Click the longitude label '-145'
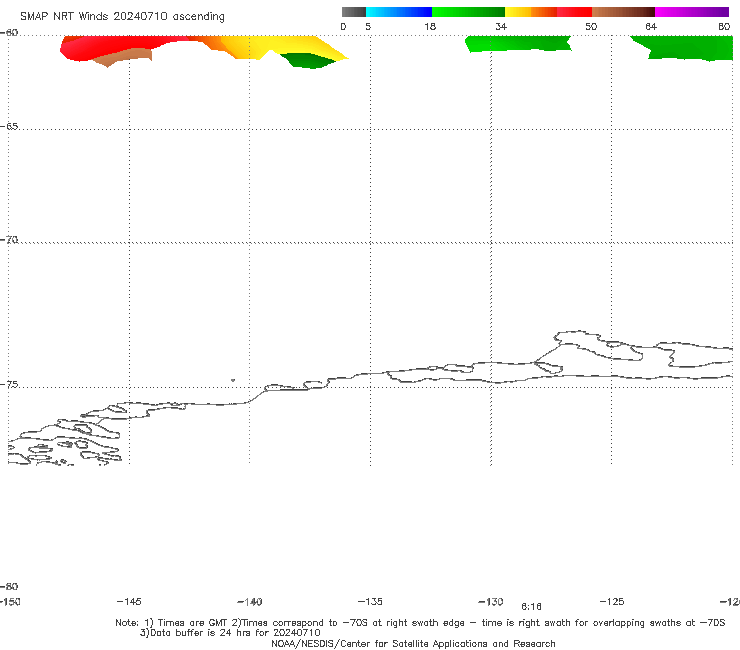This screenshot has width=740, height=650. tap(129, 601)
